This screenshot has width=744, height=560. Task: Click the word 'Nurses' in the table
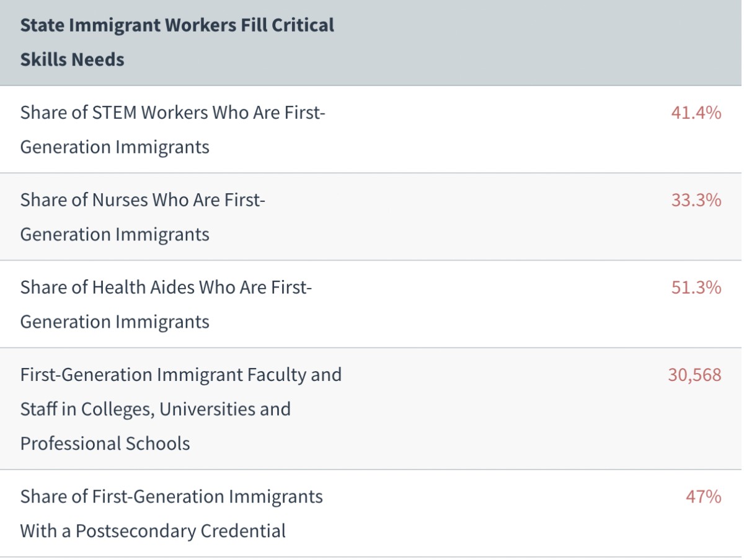tap(120, 200)
